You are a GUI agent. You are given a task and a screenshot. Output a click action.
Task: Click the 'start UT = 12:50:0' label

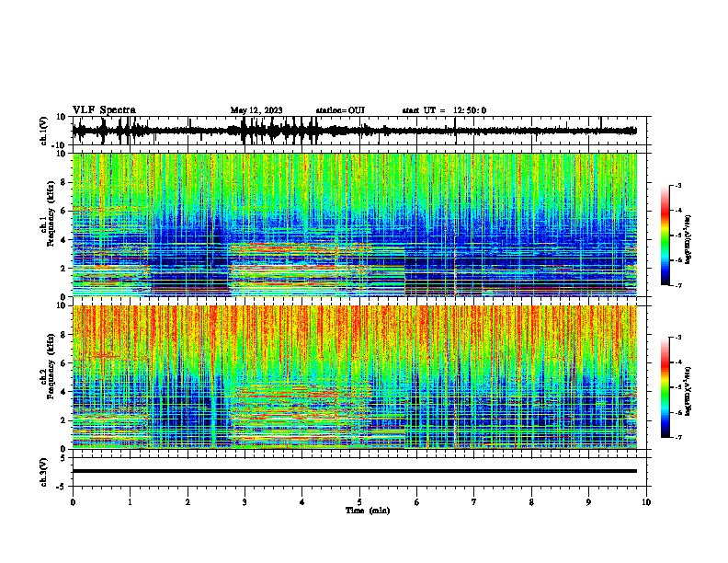pos(444,110)
